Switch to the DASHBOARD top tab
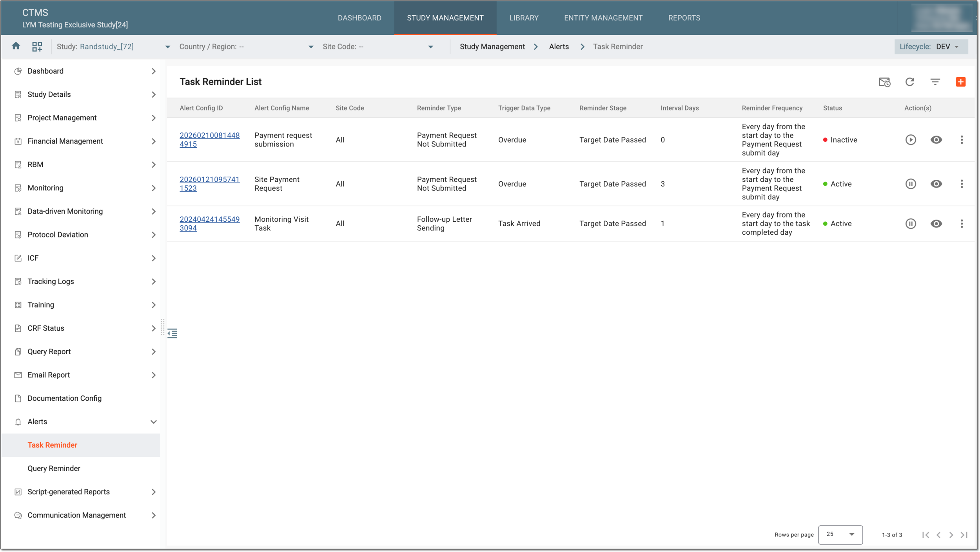The width and height of the screenshot is (980, 552). pos(359,18)
